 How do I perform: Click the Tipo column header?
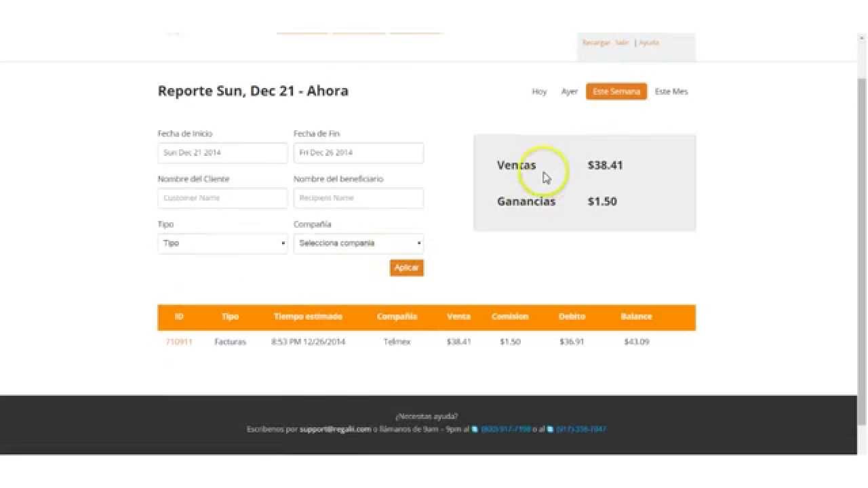(230, 317)
